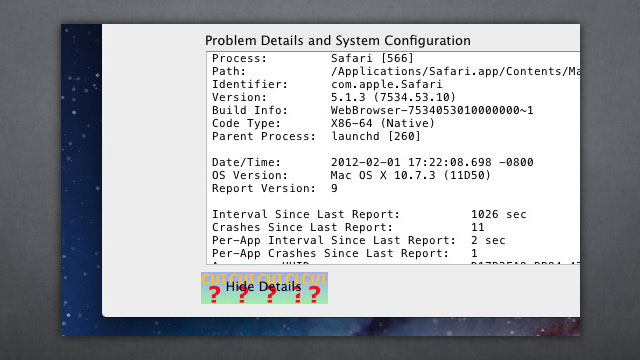Click the Report Version 9 line
This screenshot has width=640, height=360.
[x=275, y=189]
